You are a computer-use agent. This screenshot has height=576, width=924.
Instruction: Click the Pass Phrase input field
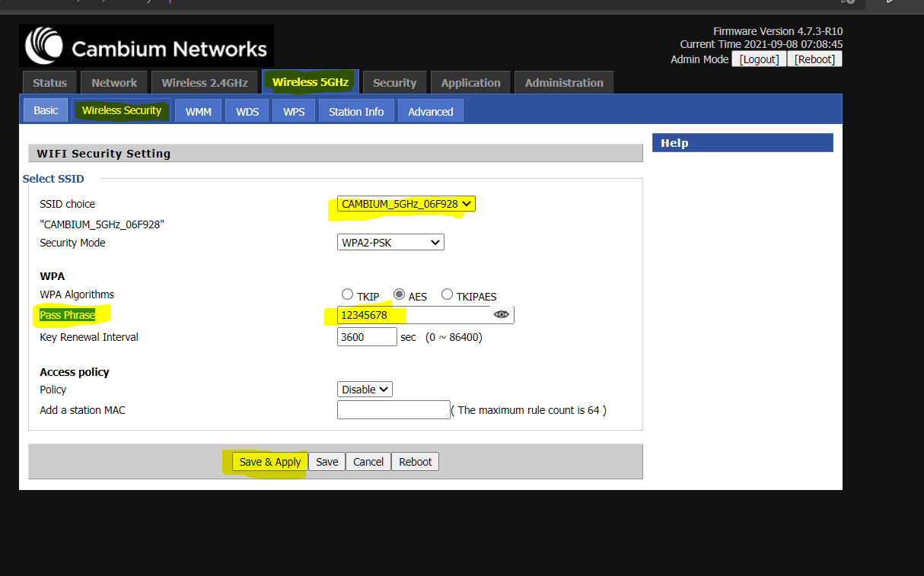pos(411,315)
